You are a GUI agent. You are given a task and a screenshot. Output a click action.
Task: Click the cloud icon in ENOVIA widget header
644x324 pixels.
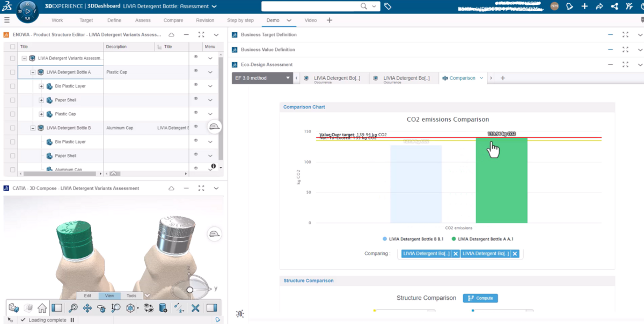pyautogui.click(x=171, y=34)
